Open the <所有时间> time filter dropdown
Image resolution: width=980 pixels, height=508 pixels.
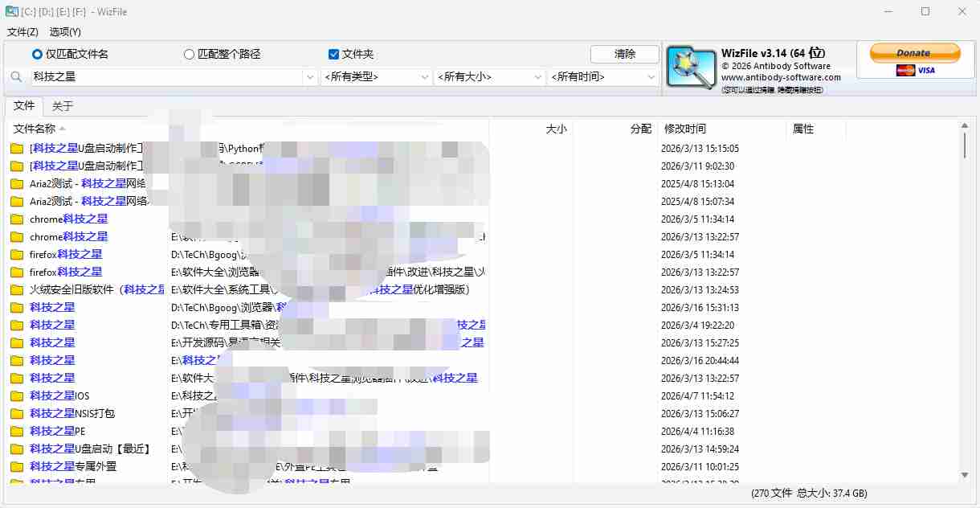[603, 77]
